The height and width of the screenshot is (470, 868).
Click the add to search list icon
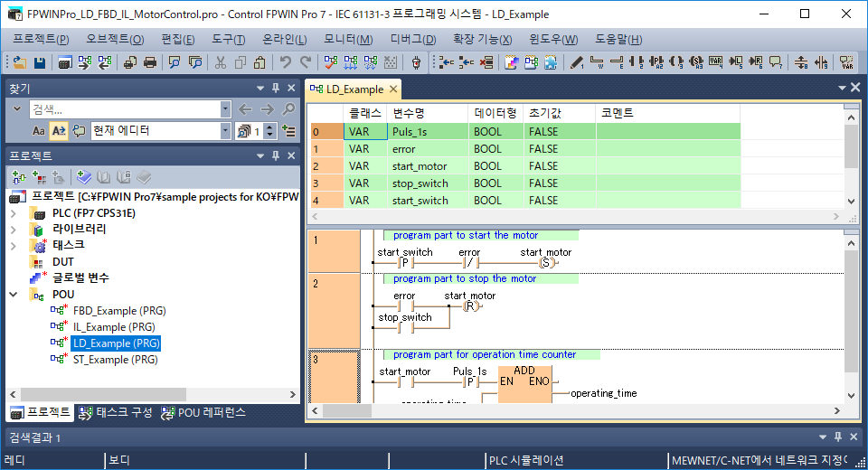[288, 131]
